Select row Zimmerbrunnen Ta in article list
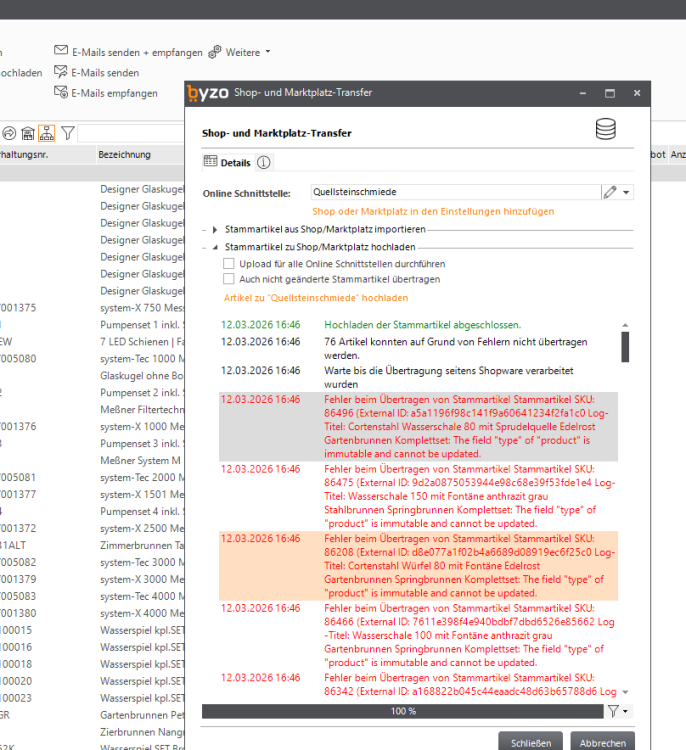This screenshot has width=686, height=750. point(92,546)
